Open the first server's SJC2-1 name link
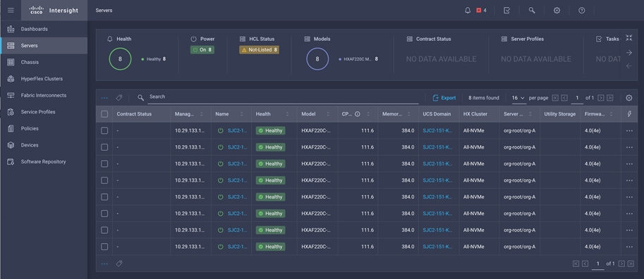Screen dimensions: 644x279 238,130
